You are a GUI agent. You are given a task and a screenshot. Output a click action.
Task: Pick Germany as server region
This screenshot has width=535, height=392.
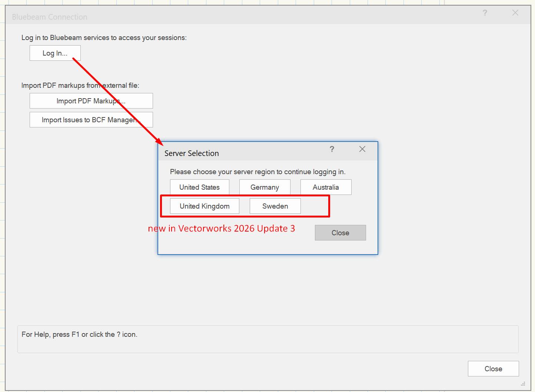265,187
